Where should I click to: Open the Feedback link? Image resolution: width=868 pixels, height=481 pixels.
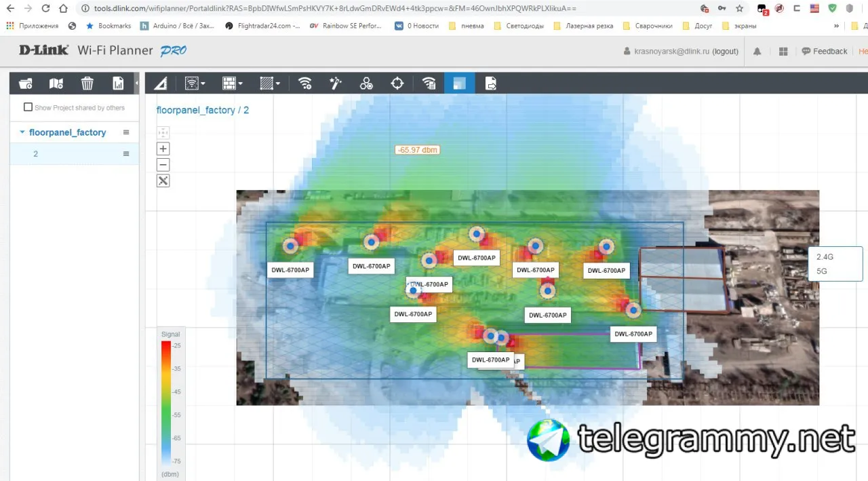pyautogui.click(x=825, y=52)
